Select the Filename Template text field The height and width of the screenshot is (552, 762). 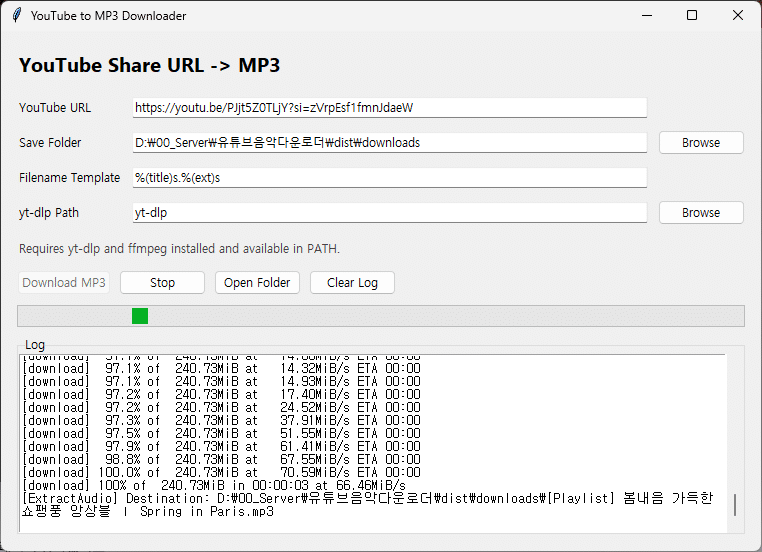coord(390,178)
